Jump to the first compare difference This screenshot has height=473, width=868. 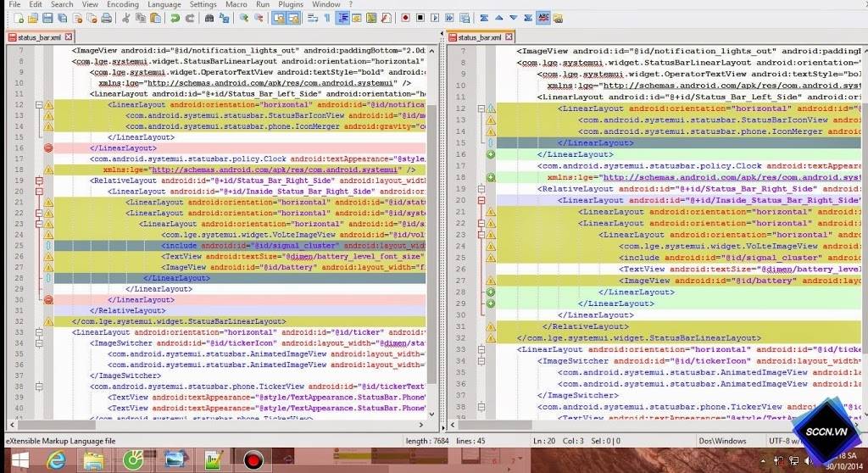coord(484,19)
